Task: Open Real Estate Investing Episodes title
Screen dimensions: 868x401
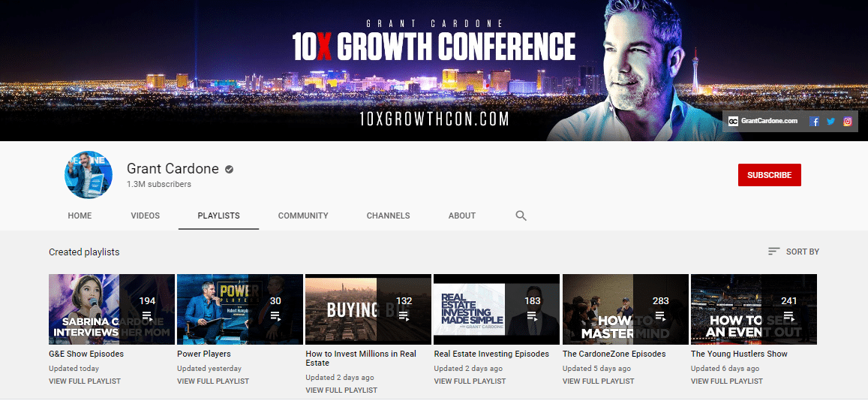Action: click(x=491, y=354)
